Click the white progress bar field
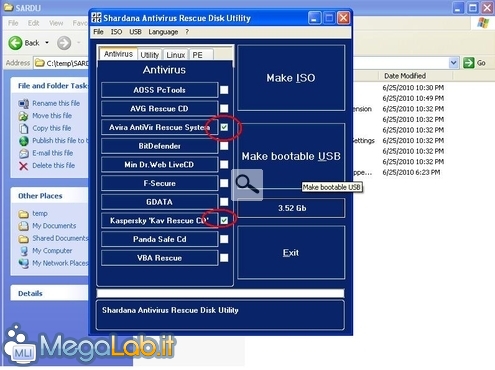Screen dimensions: 495x370 tap(220, 293)
